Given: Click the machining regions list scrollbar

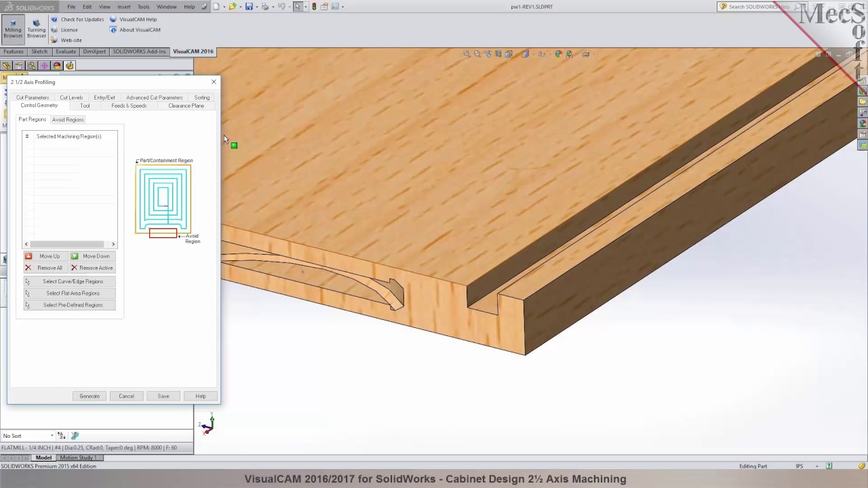Looking at the screenshot, I should pos(69,244).
